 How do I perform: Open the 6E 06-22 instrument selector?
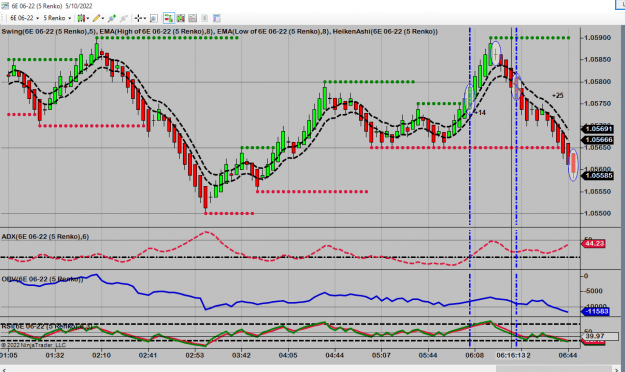pyautogui.click(x=24, y=18)
